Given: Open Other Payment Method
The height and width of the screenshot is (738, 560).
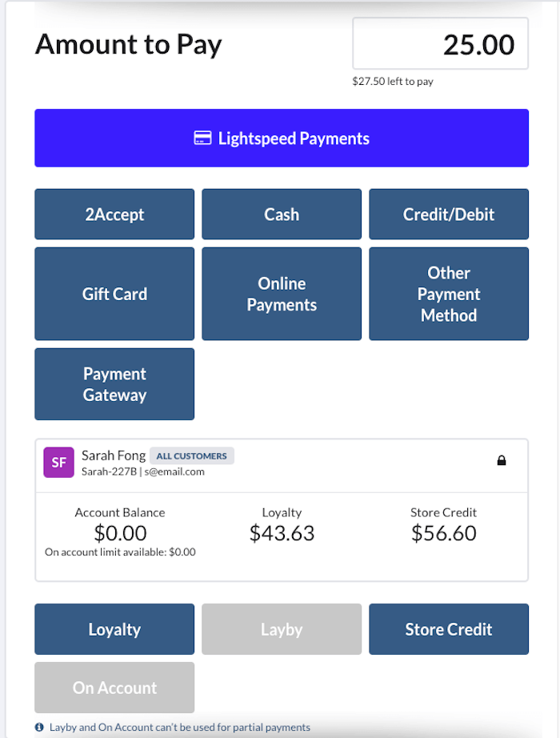Looking at the screenshot, I should [x=449, y=294].
